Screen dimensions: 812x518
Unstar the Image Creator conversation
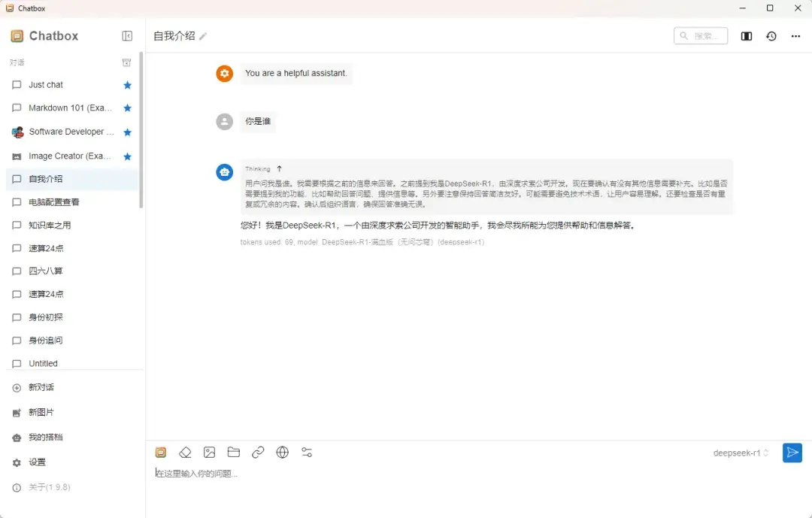click(127, 156)
